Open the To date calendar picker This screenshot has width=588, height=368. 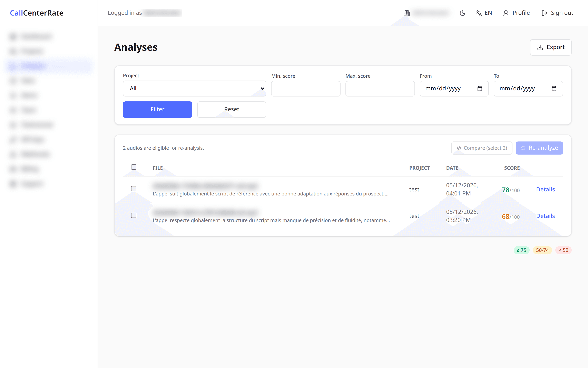554,89
